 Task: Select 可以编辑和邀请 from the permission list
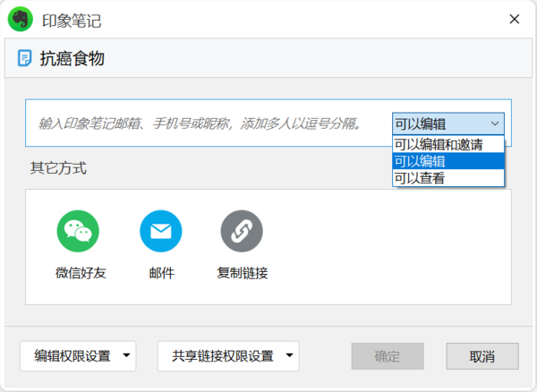448,144
